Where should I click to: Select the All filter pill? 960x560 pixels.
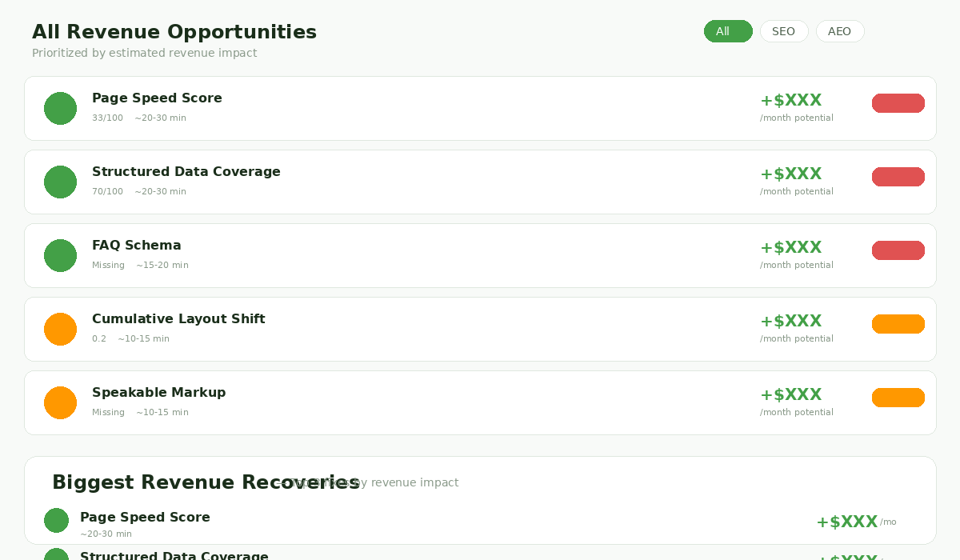pyautogui.click(x=728, y=31)
